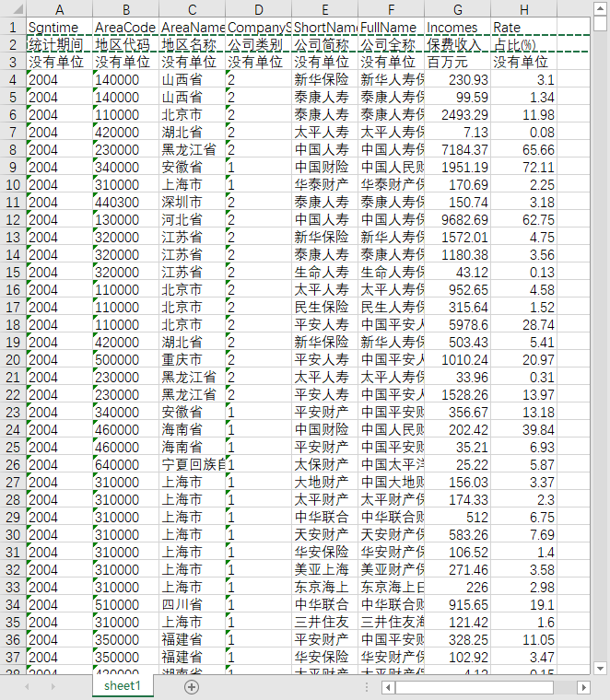Select cell 民生保险
This screenshot has width=610, height=700.
tap(324, 307)
